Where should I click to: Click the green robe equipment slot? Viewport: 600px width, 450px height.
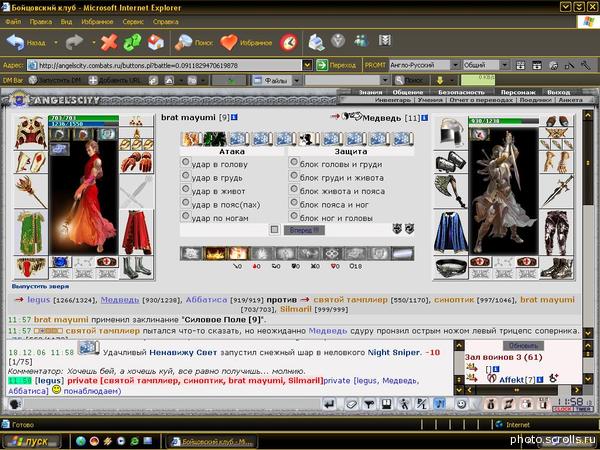pos(31,232)
